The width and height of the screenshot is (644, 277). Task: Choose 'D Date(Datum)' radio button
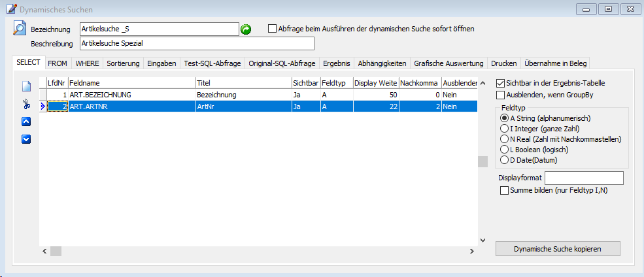pyautogui.click(x=504, y=159)
